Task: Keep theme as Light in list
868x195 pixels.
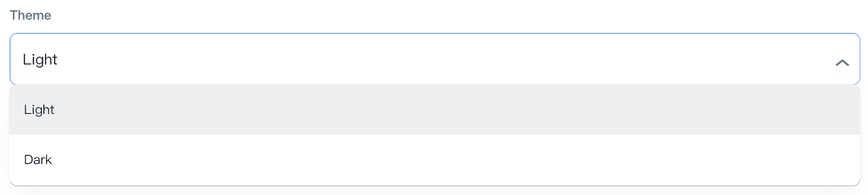Action: click(435, 109)
